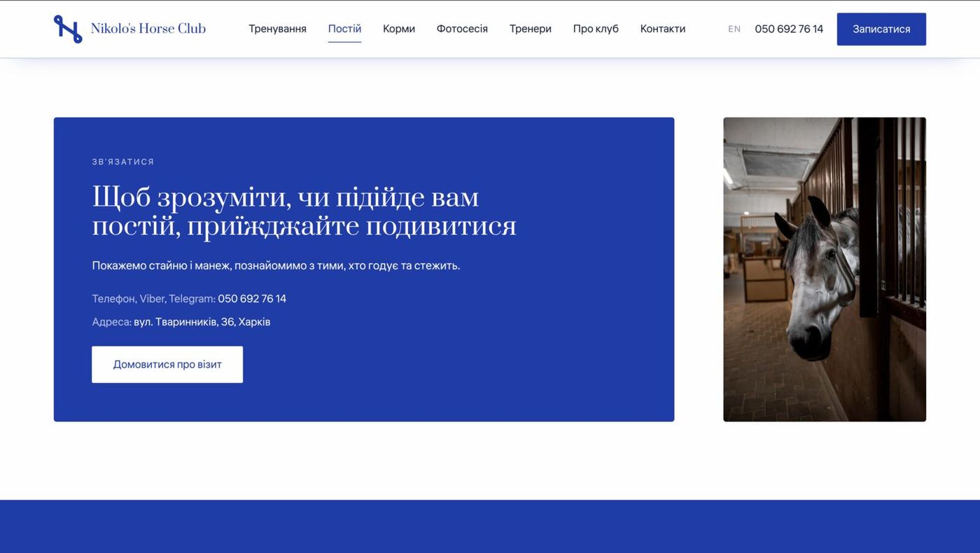The height and width of the screenshot is (553, 980).
Task: Click the Домовитися про візит button
Action: pos(167,364)
